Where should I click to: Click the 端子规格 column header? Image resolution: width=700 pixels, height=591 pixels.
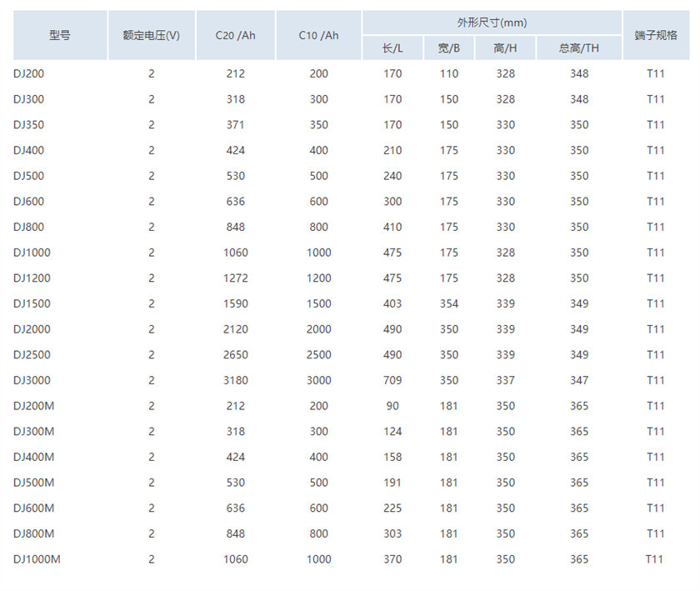[656, 35]
